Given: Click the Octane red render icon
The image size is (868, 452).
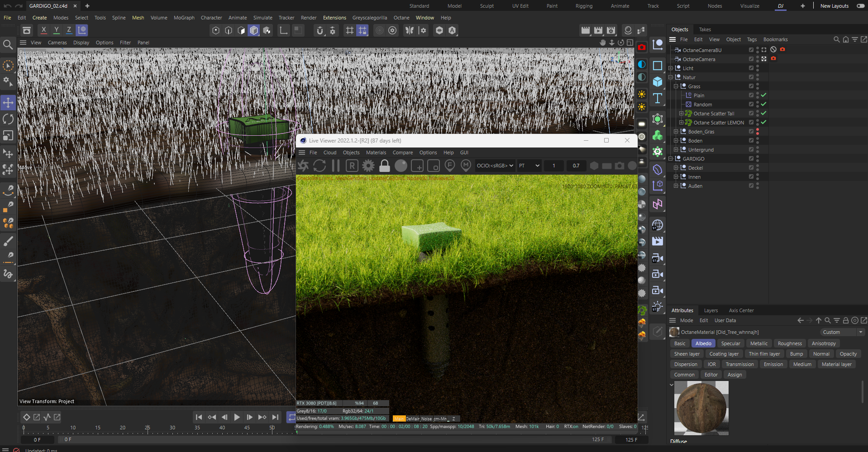Looking at the screenshot, I should (x=642, y=47).
